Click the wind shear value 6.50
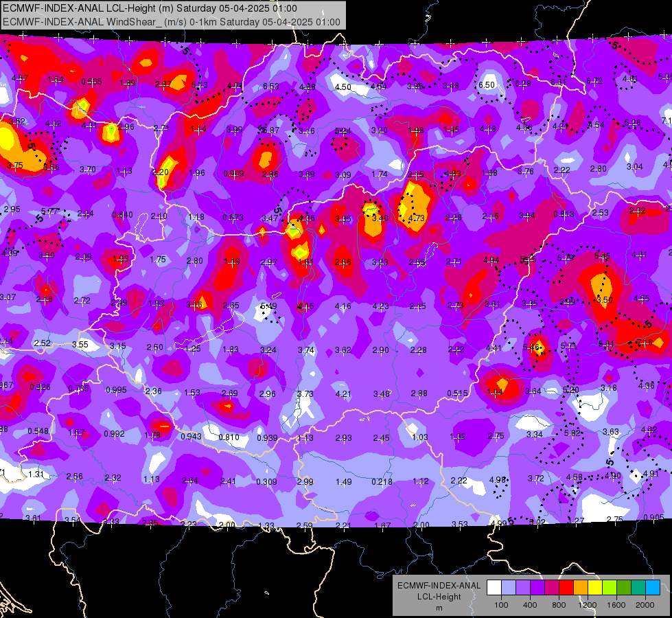Image resolution: width=672 pixels, height=618 pixels. point(487,85)
